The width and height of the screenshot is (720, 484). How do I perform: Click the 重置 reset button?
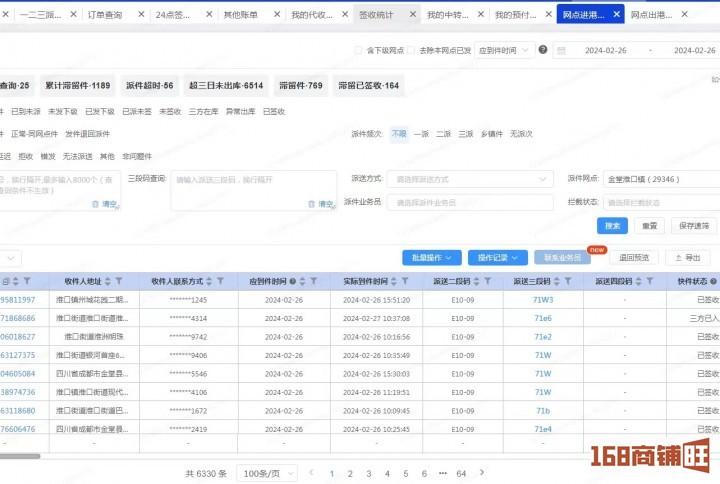[x=650, y=226]
